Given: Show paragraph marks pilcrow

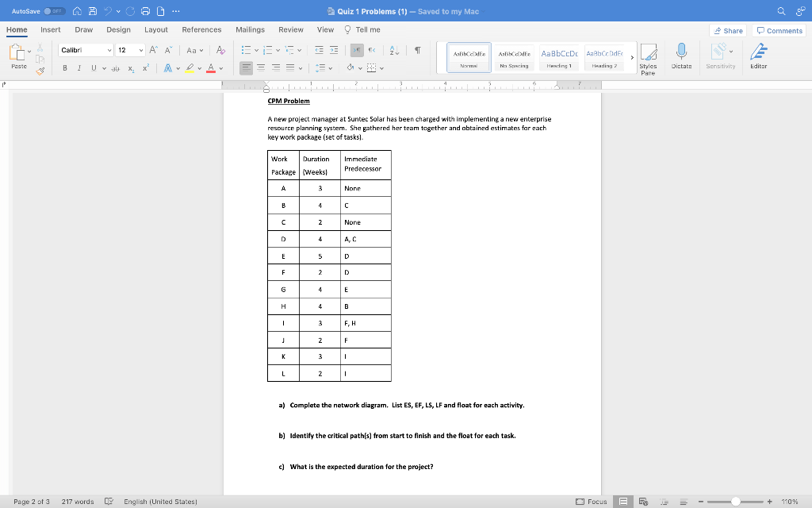Looking at the screenshot, I should 417,50.
